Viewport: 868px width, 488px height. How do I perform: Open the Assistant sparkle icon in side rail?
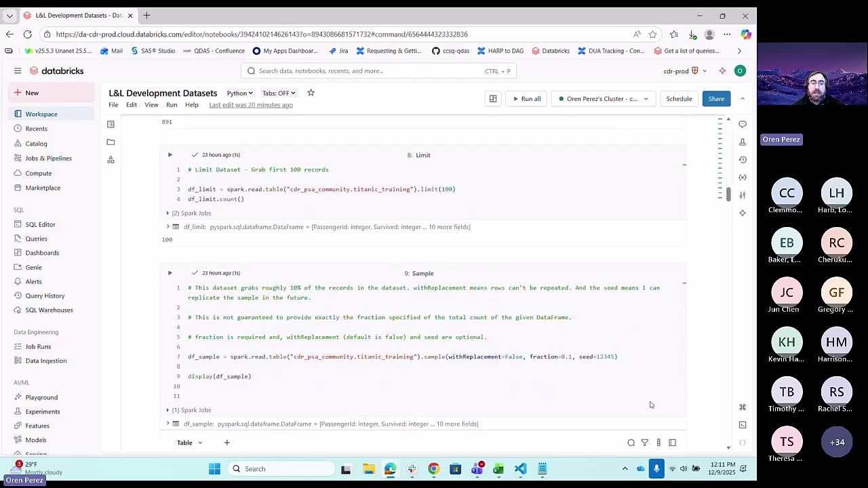pos(743,212)
